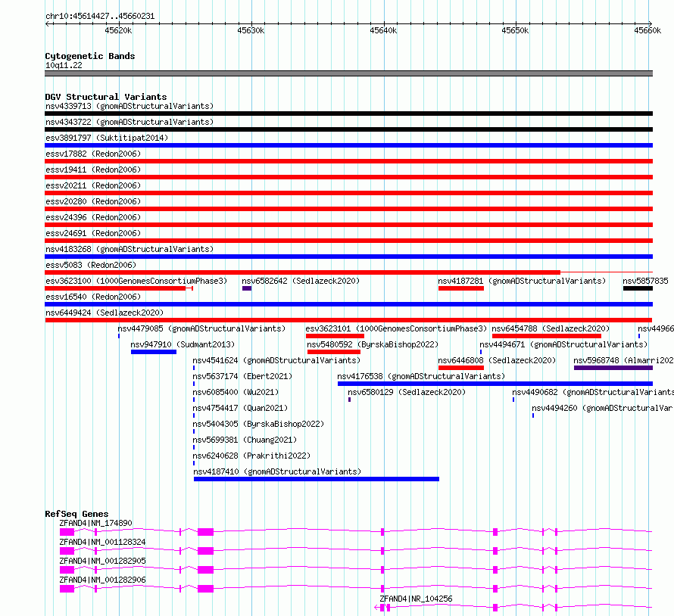Select essv24691 (Redon2006) label

pos(93,233)
